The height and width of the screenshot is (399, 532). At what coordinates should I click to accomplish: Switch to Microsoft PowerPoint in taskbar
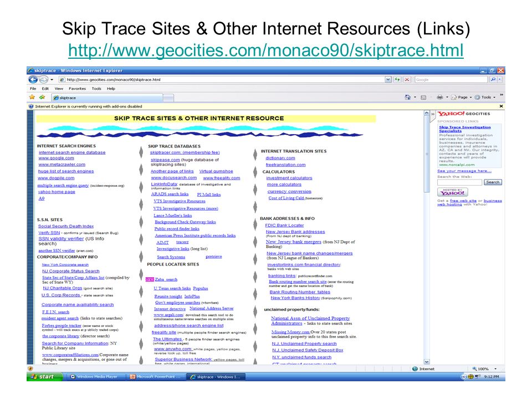(157, 377)
